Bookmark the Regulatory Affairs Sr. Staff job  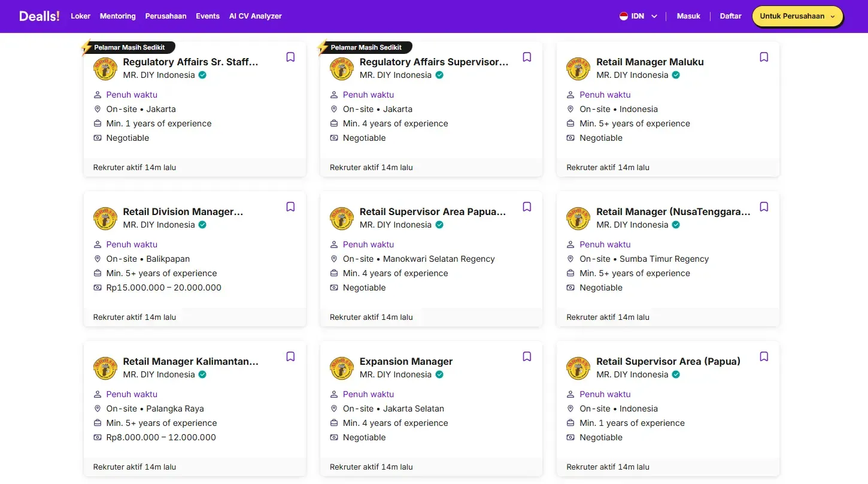[x=290, y=57]
